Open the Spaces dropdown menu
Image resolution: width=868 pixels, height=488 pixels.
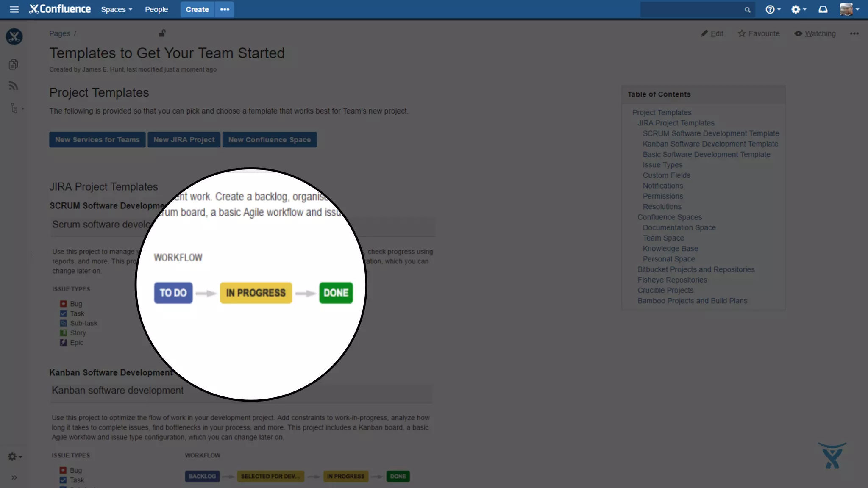117,9
